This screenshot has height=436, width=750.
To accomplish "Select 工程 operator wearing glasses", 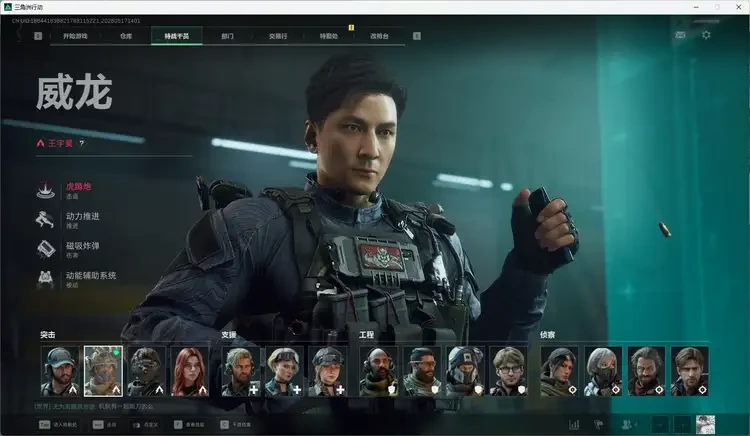I will pyautogui.click(x=508, y=371).
